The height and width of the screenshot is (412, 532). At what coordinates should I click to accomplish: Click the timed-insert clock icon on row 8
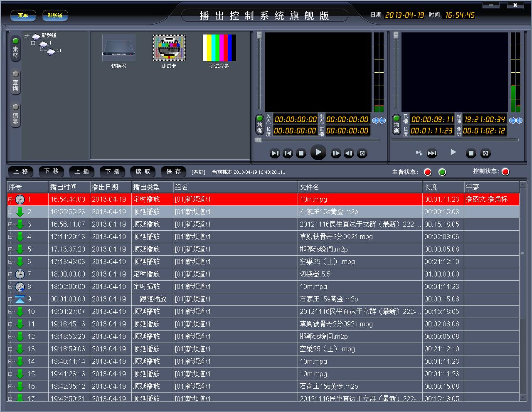(x=20, y=287)
